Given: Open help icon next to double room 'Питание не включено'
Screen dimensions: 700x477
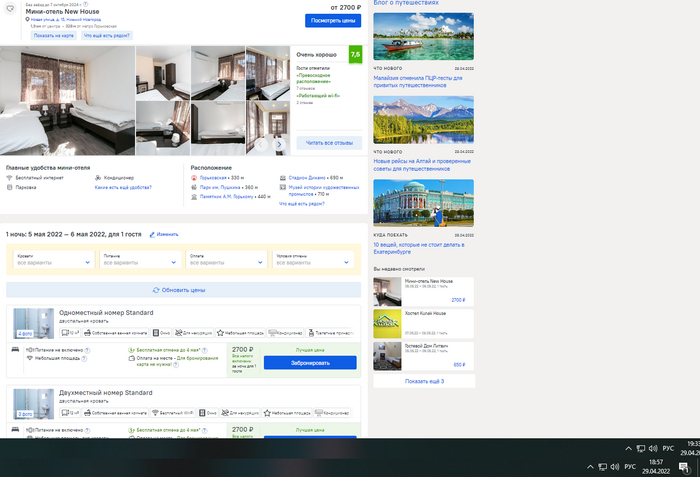Looking at the screenshot, I should pos(88,430).
